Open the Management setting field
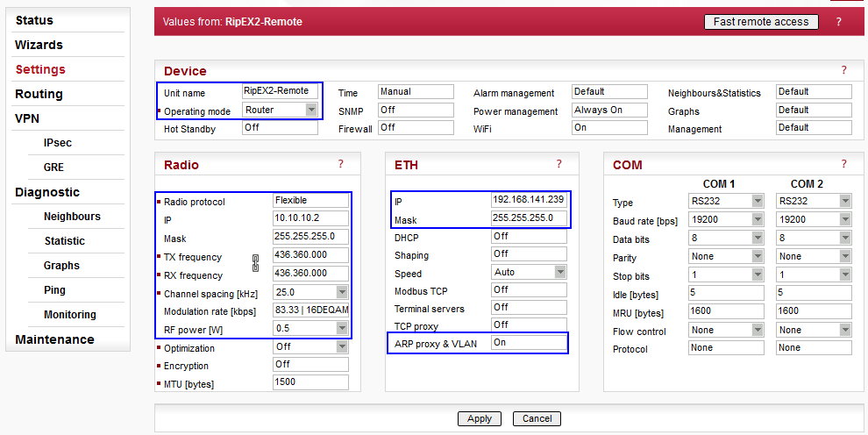 [814, 127]
